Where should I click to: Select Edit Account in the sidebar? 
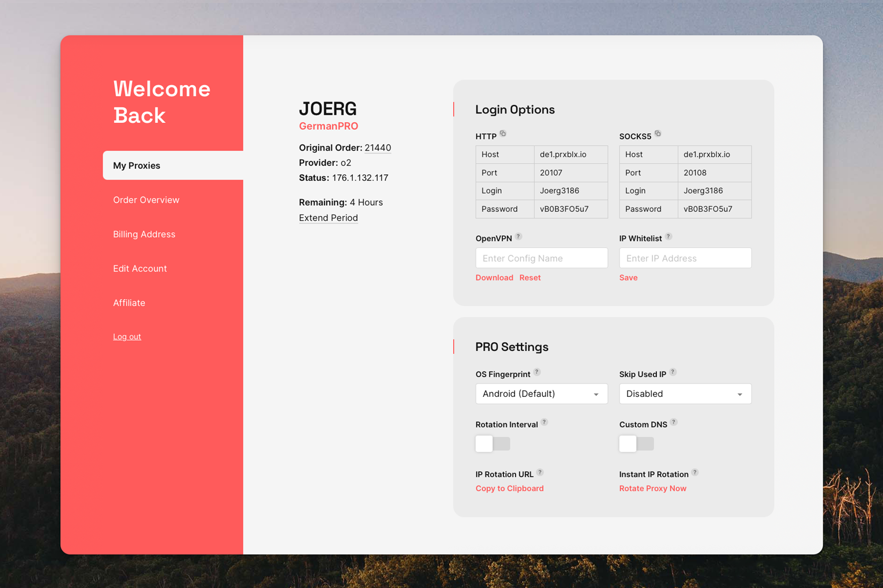pyautogui.click(x=140, y=268)
